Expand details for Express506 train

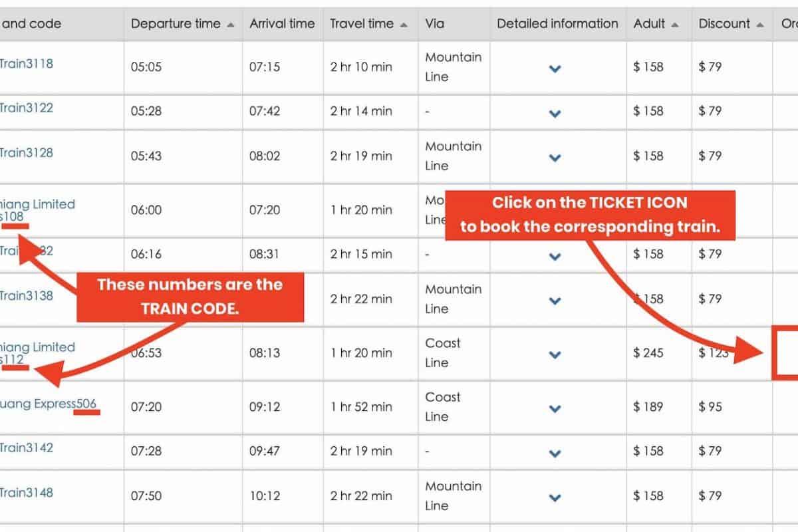tap(555, 408)
